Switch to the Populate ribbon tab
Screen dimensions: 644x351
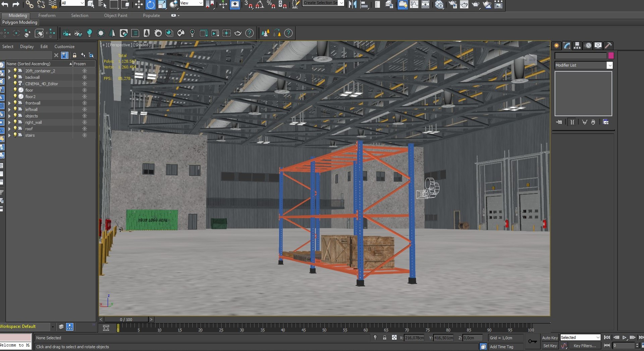click(x=151, y=15)
